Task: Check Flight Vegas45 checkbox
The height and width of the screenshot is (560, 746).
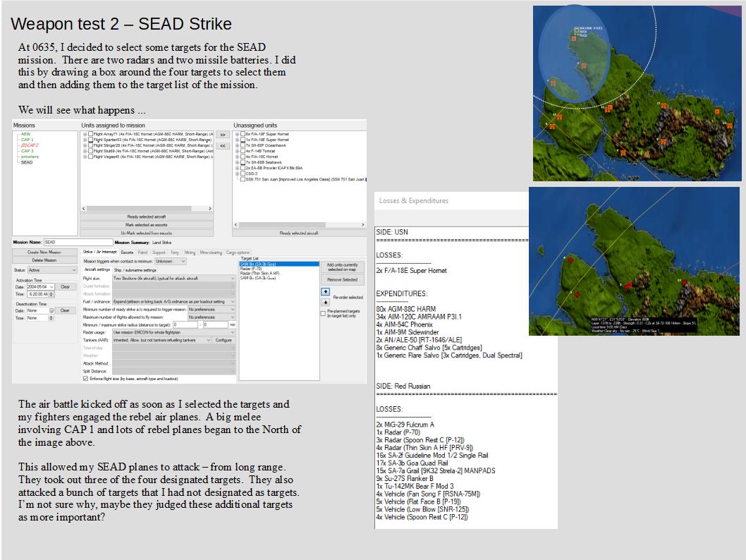Action: tap(90, 156)
